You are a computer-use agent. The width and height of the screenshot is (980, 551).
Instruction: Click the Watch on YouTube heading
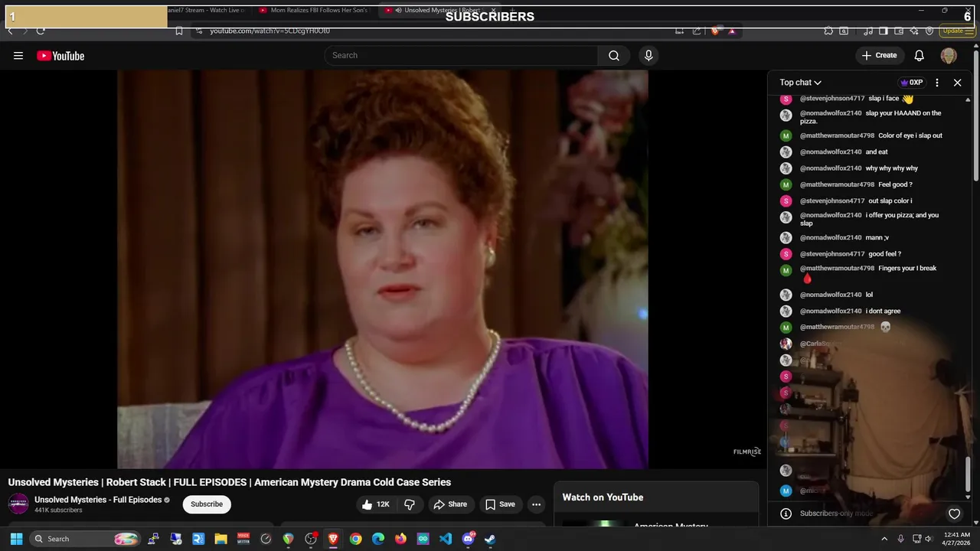pyautogui.click(x=603, y=497)
